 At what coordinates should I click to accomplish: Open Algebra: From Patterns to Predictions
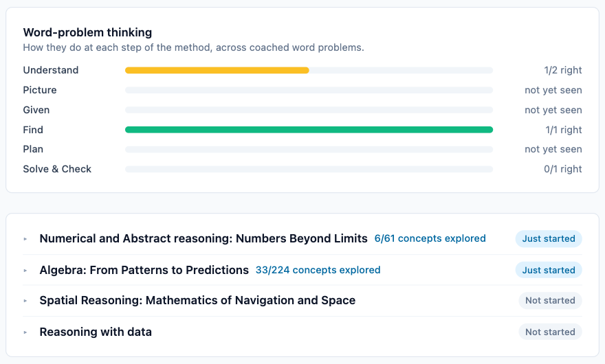[144, 270]
